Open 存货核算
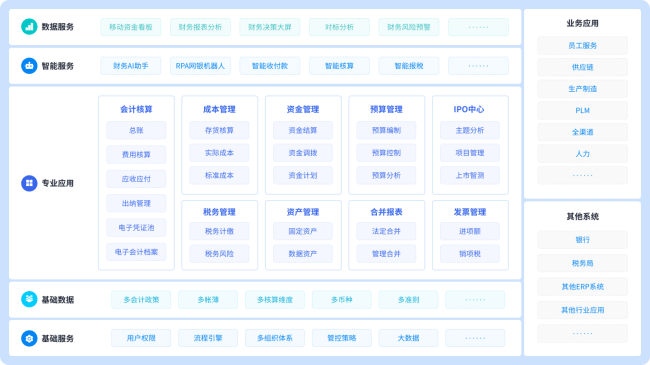Image resolution: width=650 pixels, height=365 pixels. click(x=219, y=130)
